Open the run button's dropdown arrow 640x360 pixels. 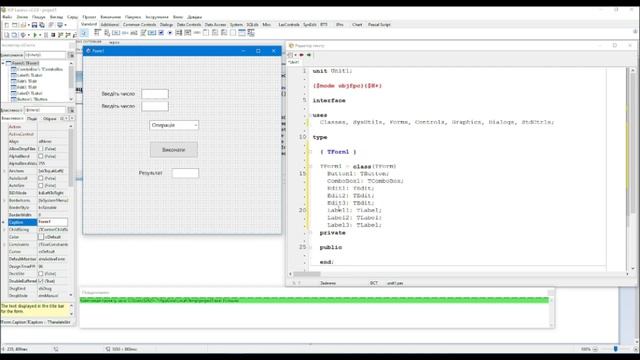click(x=40, y=35)
